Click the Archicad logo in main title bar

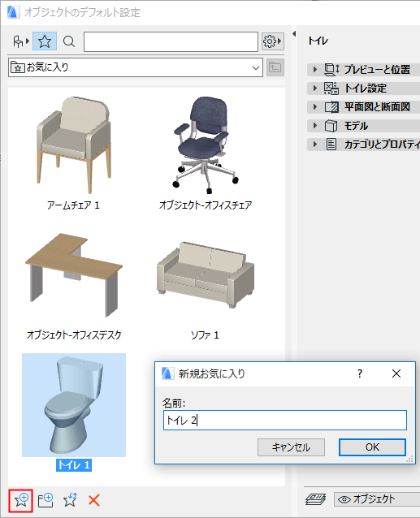pos(13,12)
